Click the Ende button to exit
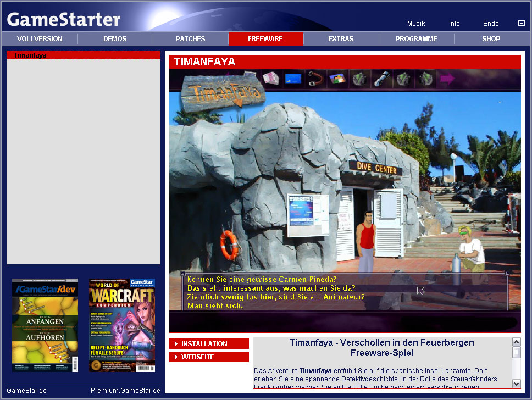This screenshot has height=400, width=532. point(491,24)
